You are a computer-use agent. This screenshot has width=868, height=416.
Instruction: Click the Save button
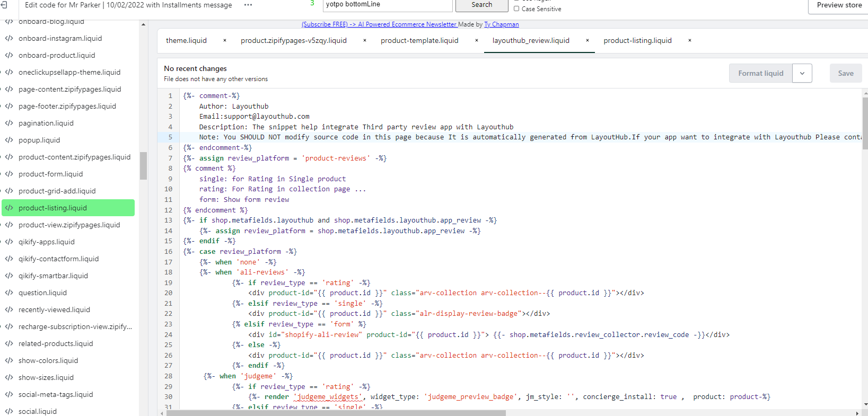click(846, 73)
